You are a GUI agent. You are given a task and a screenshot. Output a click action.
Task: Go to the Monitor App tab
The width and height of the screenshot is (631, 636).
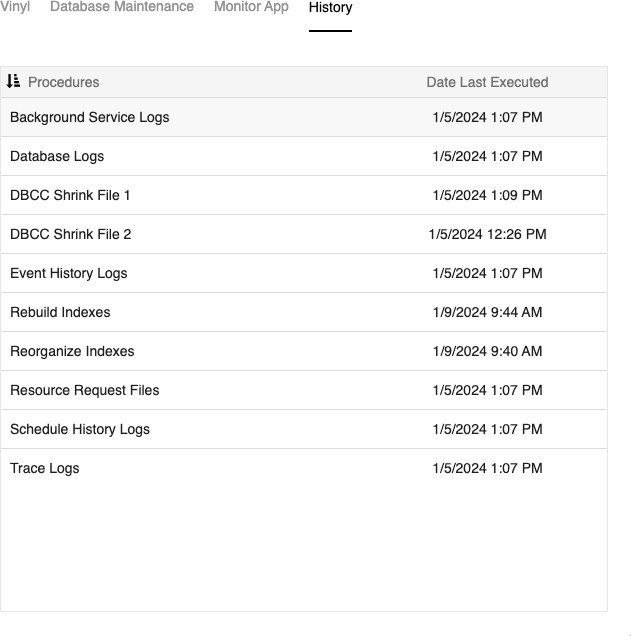click(251, 7)
